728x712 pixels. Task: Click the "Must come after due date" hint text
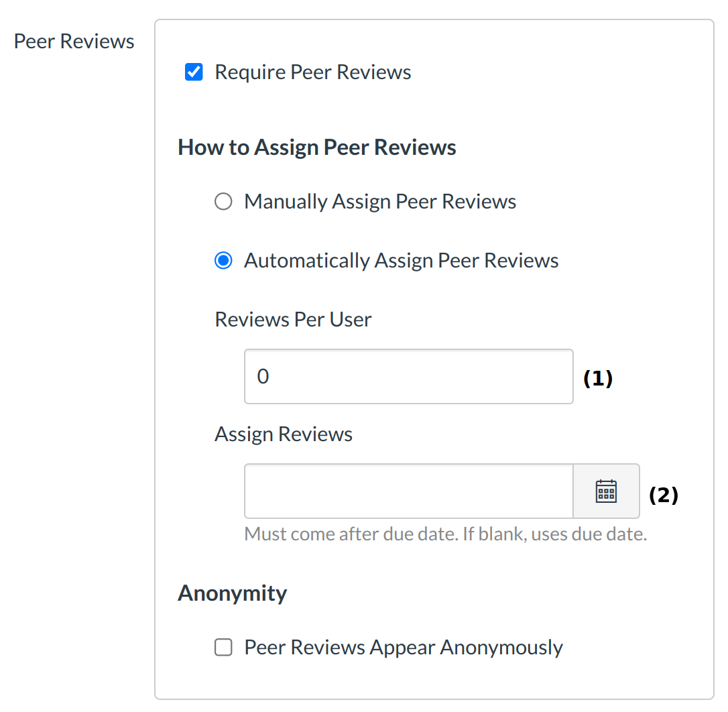pyautogui.click(x=445, y=534)
